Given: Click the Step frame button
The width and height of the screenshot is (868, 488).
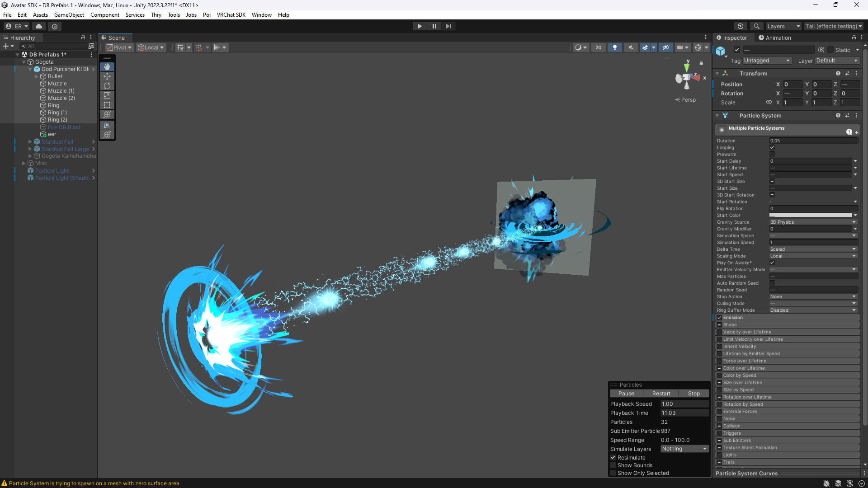Looking at the screenshot, I should pos(448,26).
